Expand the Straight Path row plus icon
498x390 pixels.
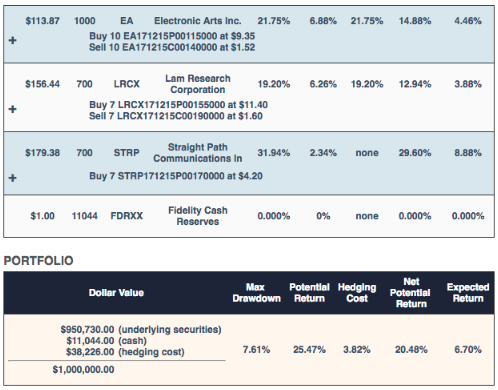(13, 178)
